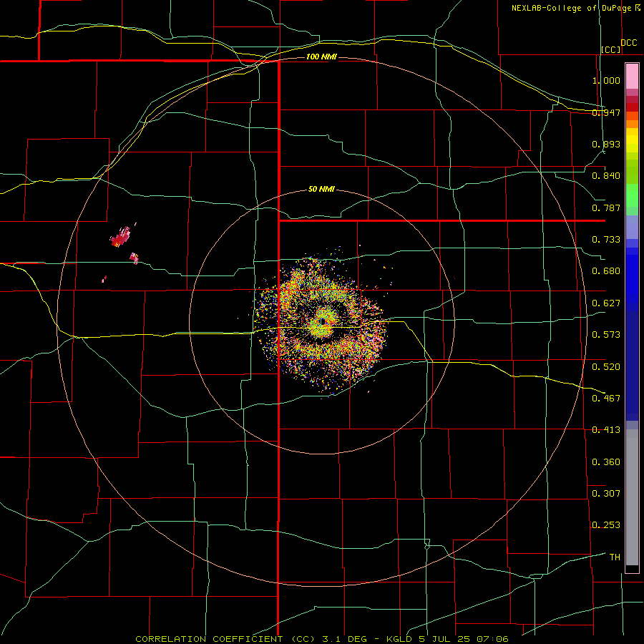
Task: Click the NEXLAB-College of DuPage header text
Action: [x=571, y=8]
